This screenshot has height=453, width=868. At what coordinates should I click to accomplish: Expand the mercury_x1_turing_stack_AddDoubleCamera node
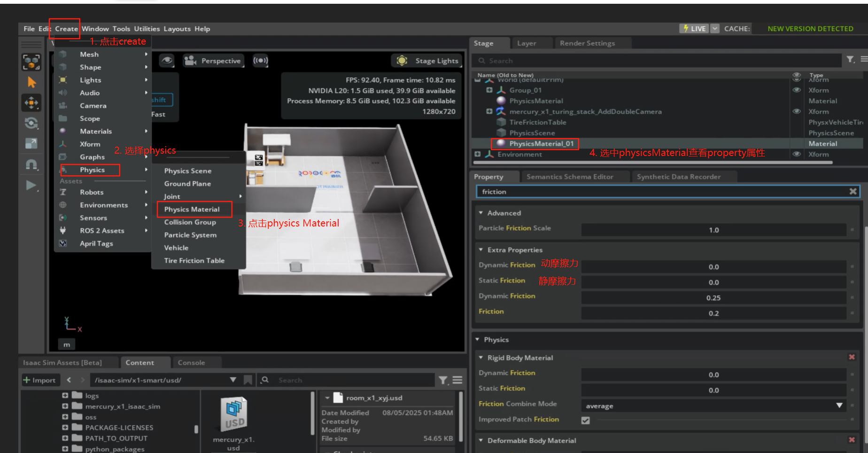[x=489, y=111]
